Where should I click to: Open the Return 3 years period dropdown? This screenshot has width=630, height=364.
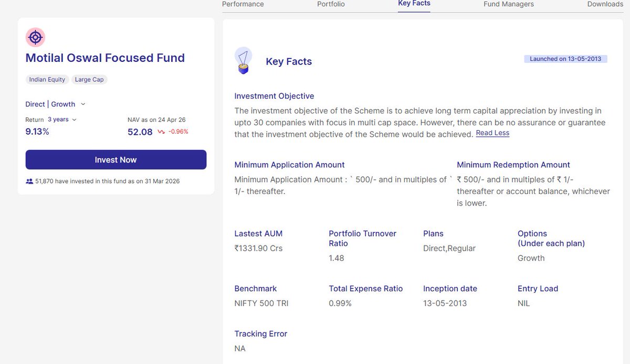[62, 120]
